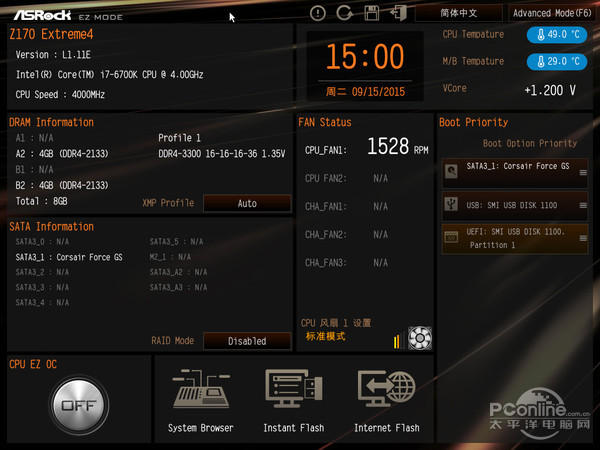
Task: Click drag handle of the Corsair Force GS boot entry
Action: 583,173
